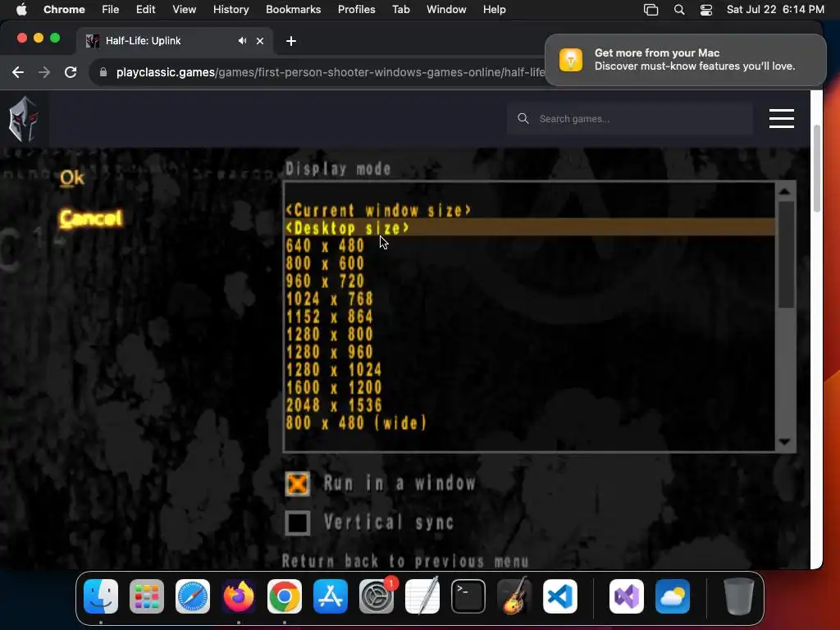Open Firefox from the Dock
The height and width of the screenshot is (630, 840).
[239, 596]
